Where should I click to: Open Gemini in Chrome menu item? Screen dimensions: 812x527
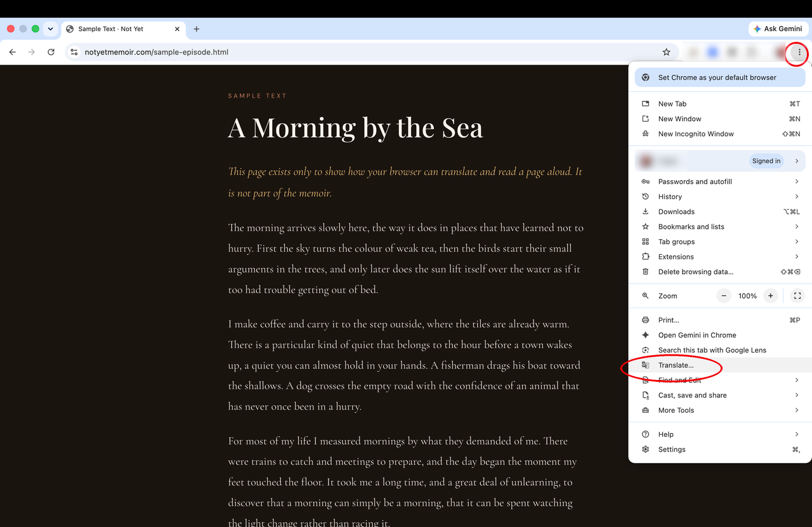click(x=720, y=335)
